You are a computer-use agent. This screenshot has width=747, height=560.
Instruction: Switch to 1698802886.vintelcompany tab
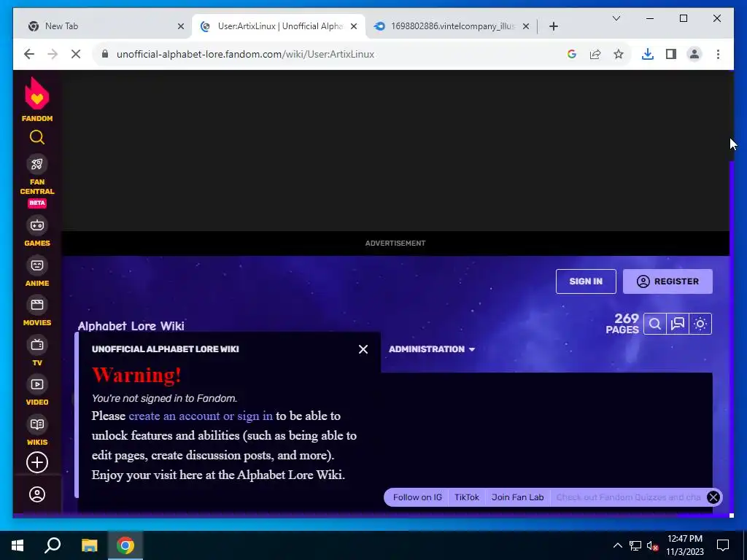[452, 26]
